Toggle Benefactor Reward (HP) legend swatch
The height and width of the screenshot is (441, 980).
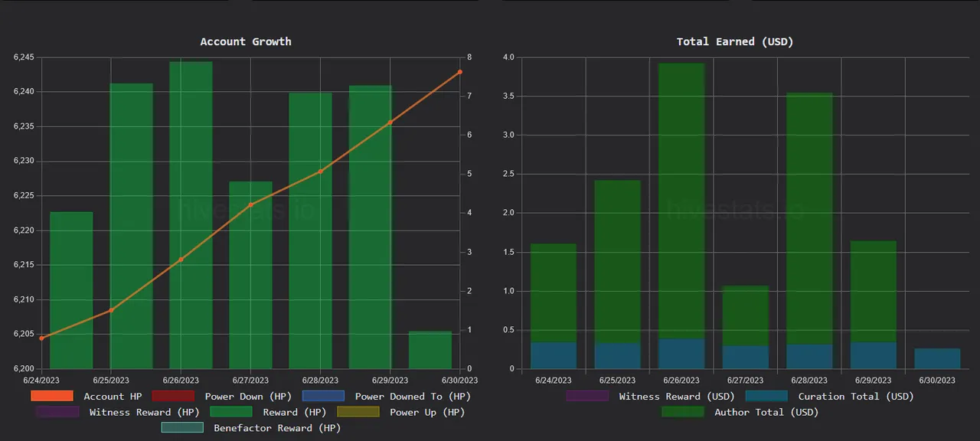pos(182,428)
